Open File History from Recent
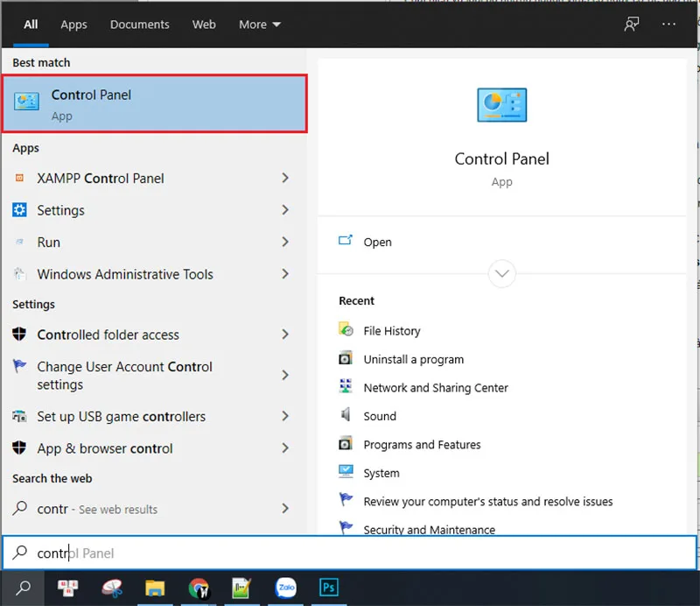This screenshot has width=700, height=606. pos(391,331)
